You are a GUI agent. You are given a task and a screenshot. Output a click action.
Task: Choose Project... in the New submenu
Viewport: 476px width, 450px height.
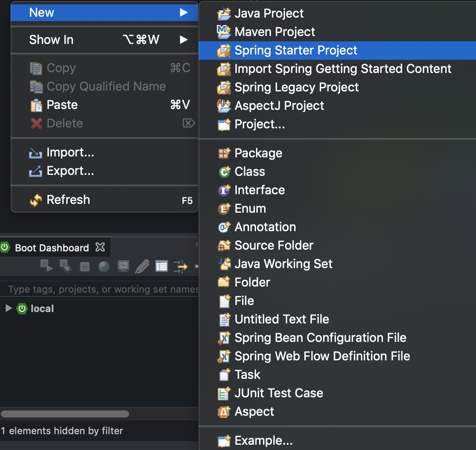[337, 124]
